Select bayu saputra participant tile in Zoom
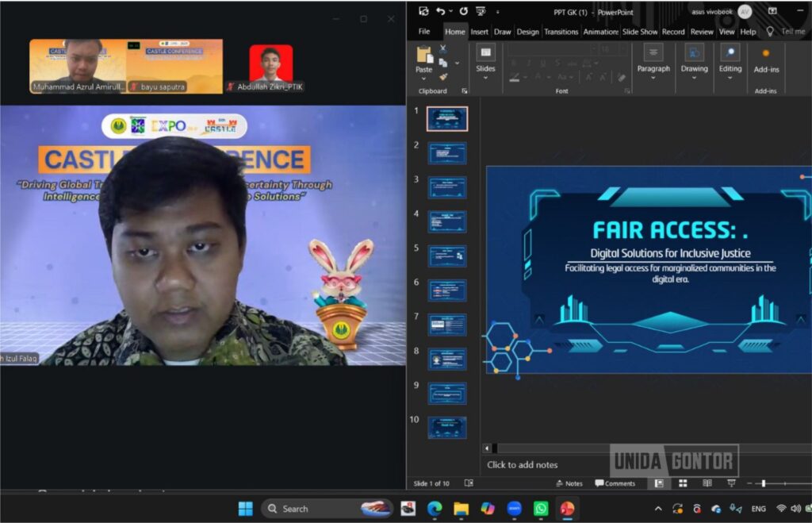Screen dimensions: 812x523 pyautogui.click(x=174, y=67)
